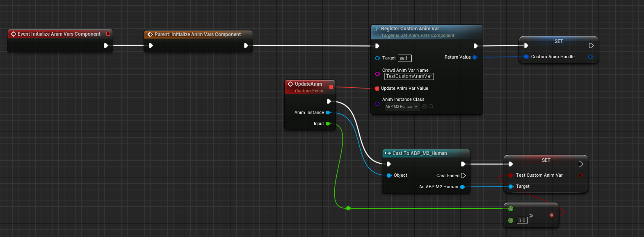644x237 pixels.
Task: Click the As ABP M2 Human output pin
Action: [462, 187]
